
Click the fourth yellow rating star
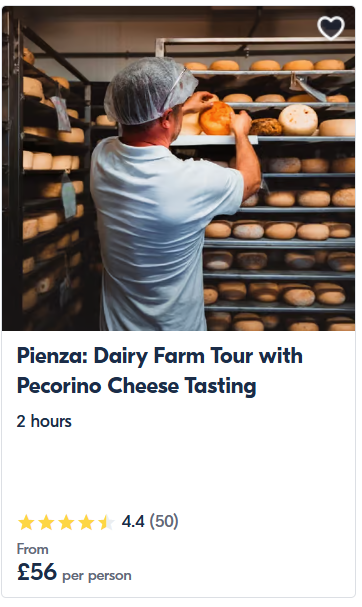pos(86,522)
